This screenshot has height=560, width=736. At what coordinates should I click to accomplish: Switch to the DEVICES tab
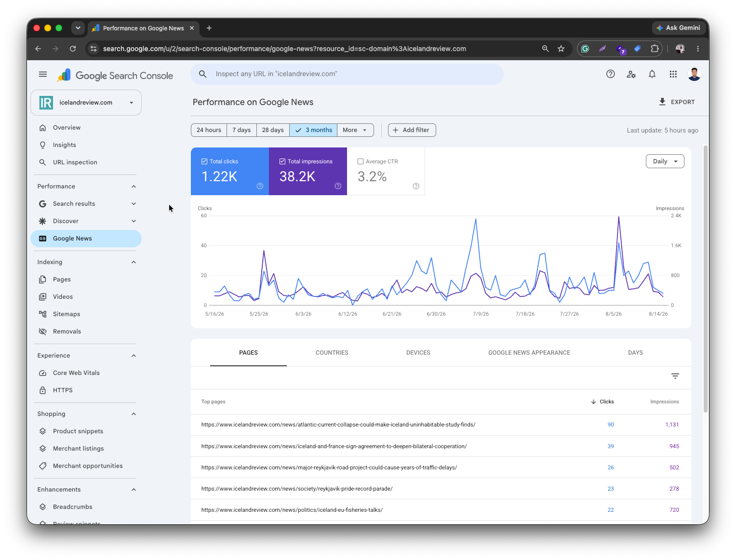coord(418,353)
